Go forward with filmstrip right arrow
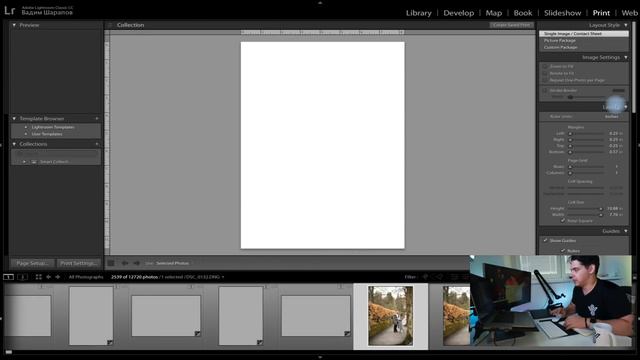The height and width of the screenshot is (360, 640). point(58,277)
